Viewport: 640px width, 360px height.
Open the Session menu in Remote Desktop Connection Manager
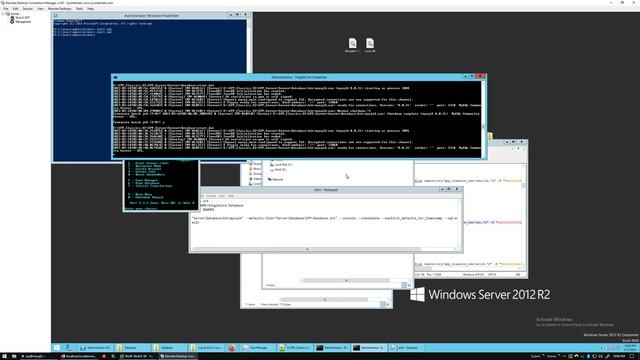click(x=27, y=9)
